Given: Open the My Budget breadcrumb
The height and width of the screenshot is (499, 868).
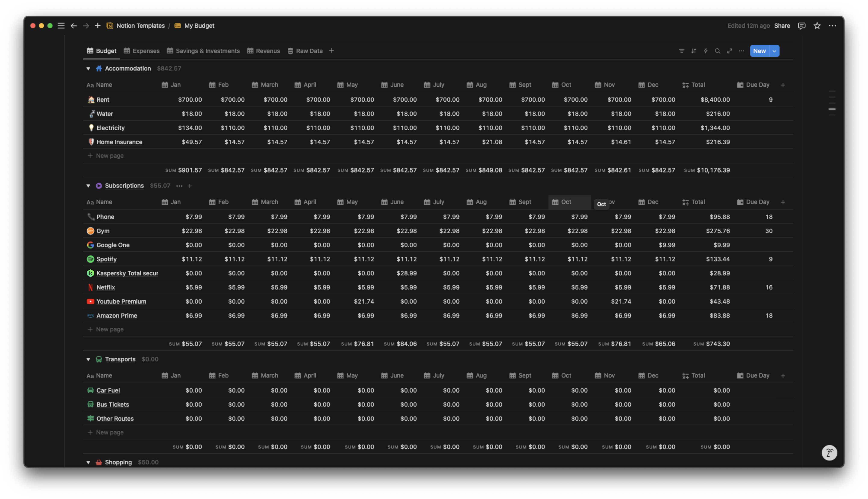Looking at the screenshot, I should [x=194, y=26].
